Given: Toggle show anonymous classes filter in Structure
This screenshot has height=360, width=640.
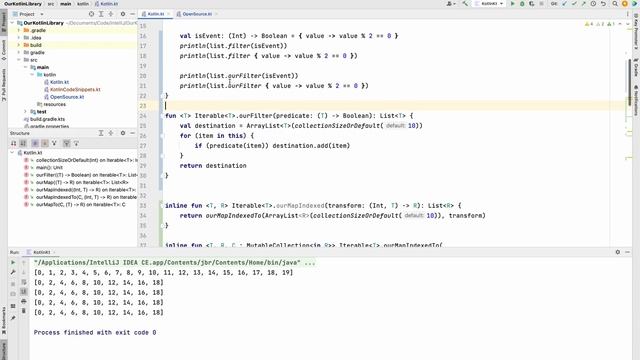Looking at the screenshot, I should tap(66, 143).
